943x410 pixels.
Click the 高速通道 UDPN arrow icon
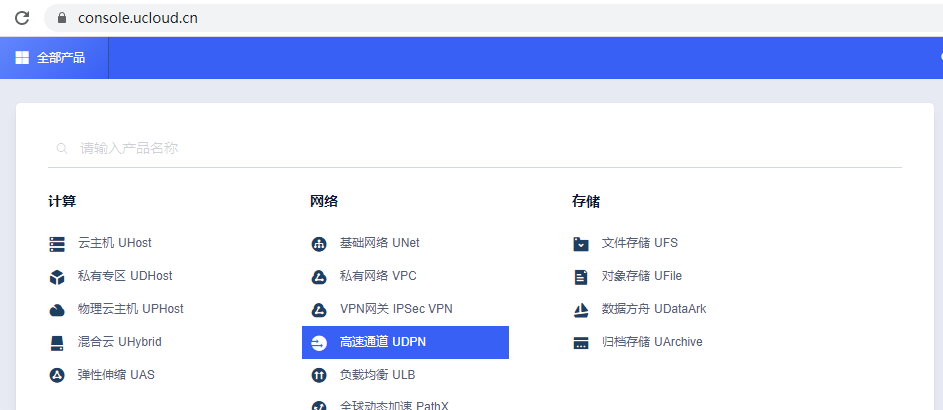click(x=319, y=343)
